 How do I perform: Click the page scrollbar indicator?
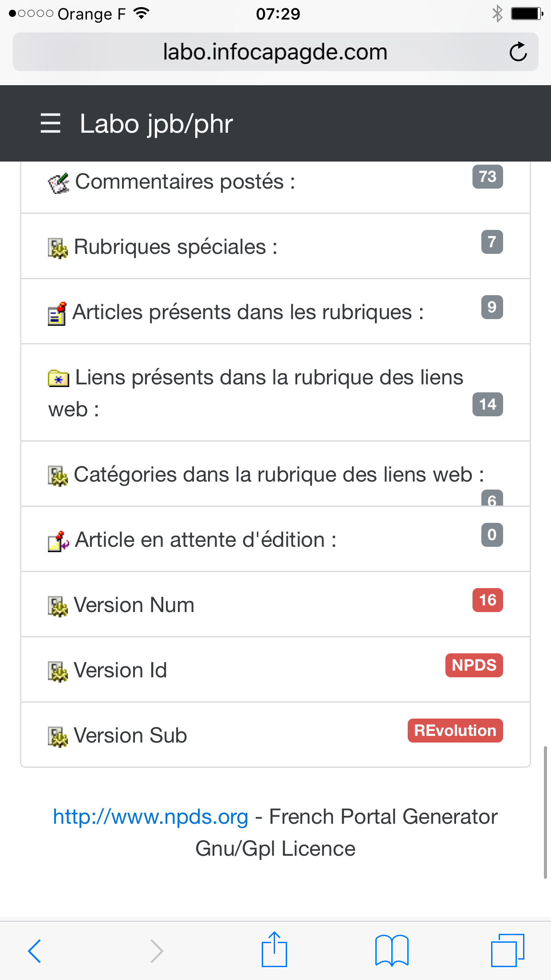pyautogui.click(x=545, y=812)
